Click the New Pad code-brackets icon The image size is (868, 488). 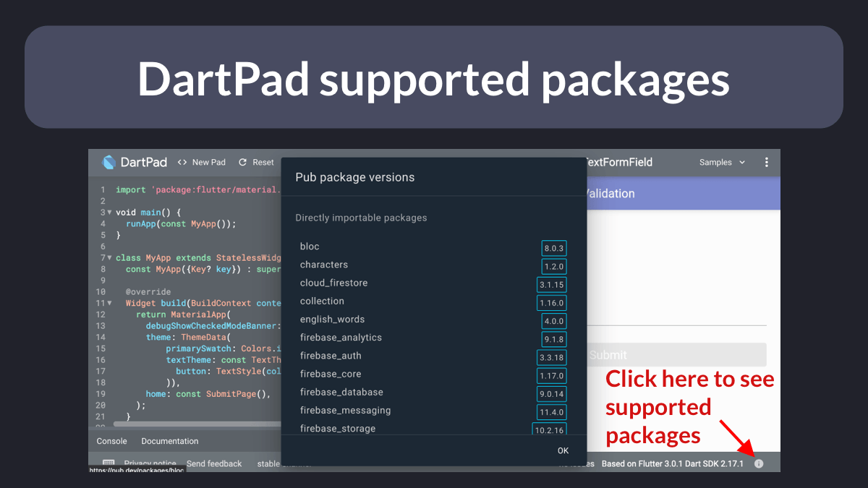coord(182,163)
